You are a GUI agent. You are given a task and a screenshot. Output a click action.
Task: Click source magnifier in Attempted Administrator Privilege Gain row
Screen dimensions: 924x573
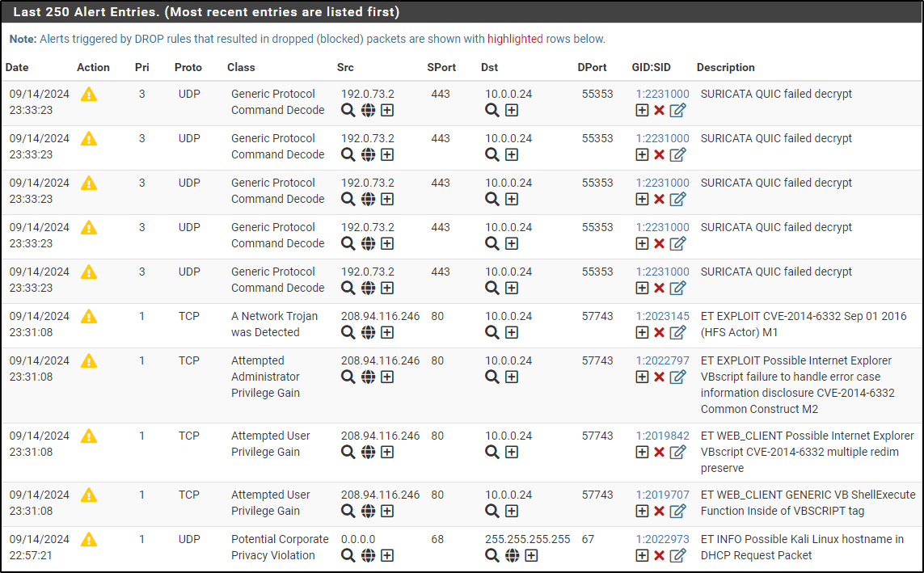coord(348,377)
